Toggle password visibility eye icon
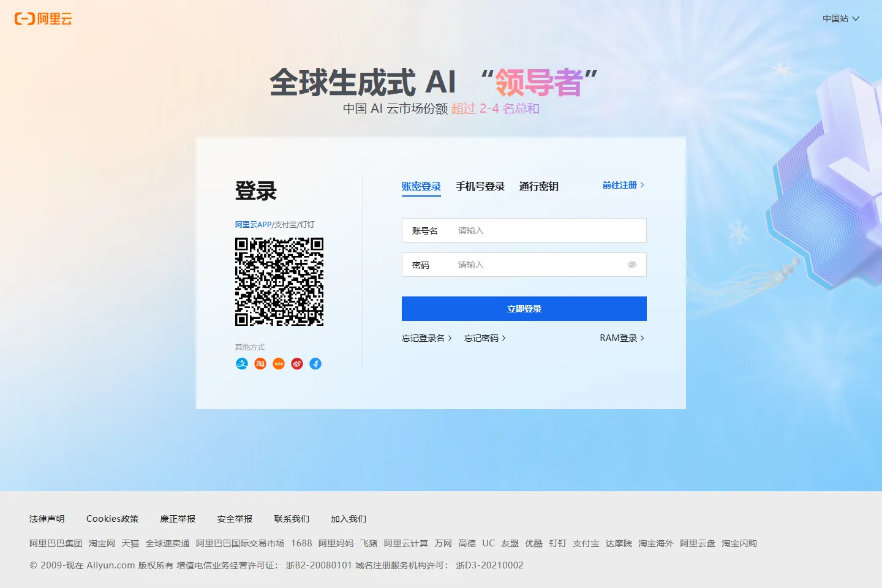The height and width of the screenshot is (588, 882). 632,265
